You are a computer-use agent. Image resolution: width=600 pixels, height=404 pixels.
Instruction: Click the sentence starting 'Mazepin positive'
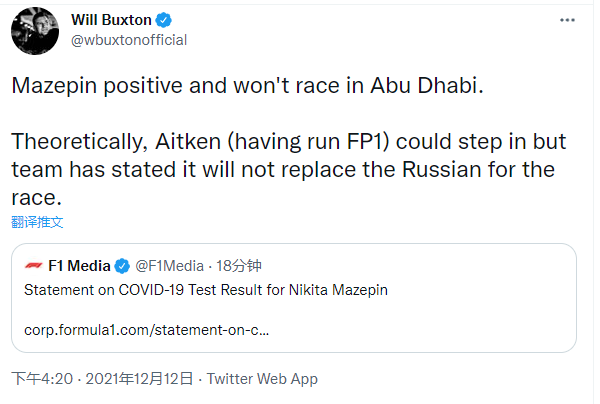pos(248,85)
